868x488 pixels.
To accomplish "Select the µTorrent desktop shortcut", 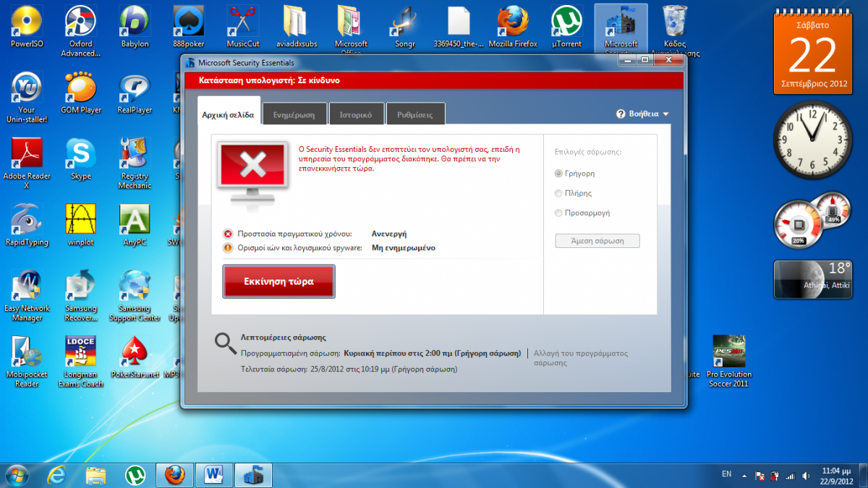I will (x=567, y=27).
